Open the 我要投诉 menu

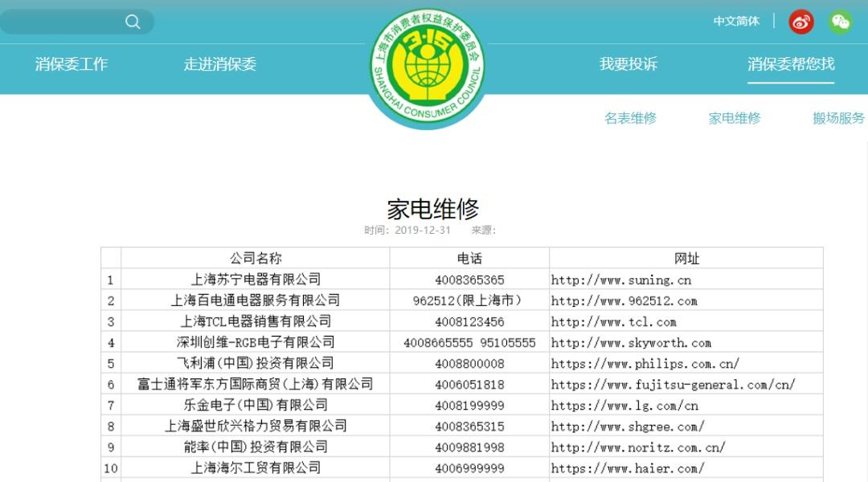(628, 63)
